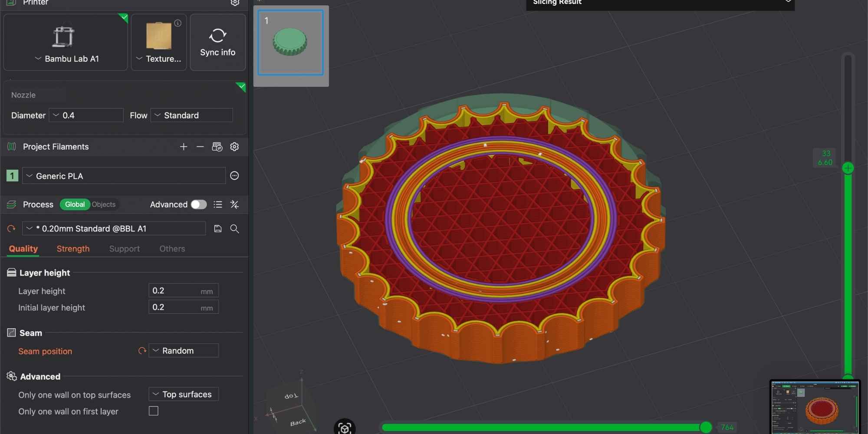Image resolution: width=868 pixels, height=434 pixels.
Task: Click the filament sync icon beside minus
Action: [x=217, y=147]
